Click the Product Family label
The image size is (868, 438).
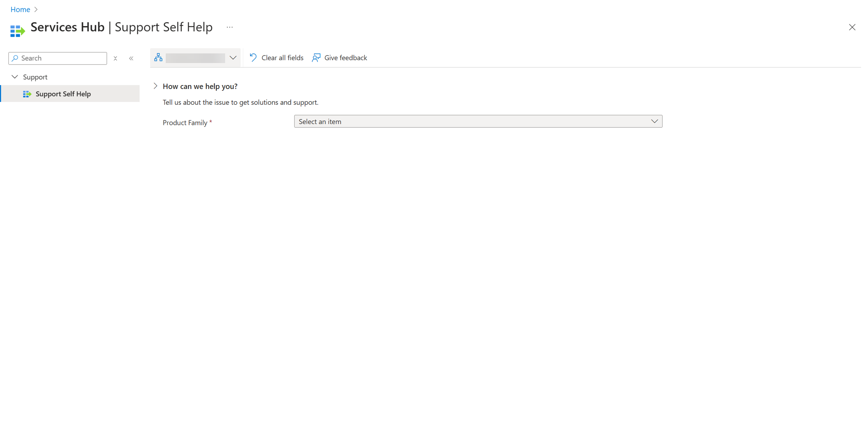185,122
